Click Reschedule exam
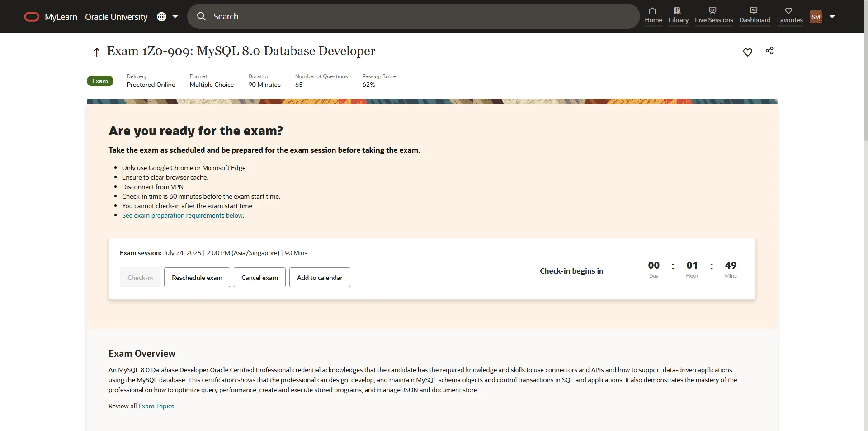 (x=197, y=277)
